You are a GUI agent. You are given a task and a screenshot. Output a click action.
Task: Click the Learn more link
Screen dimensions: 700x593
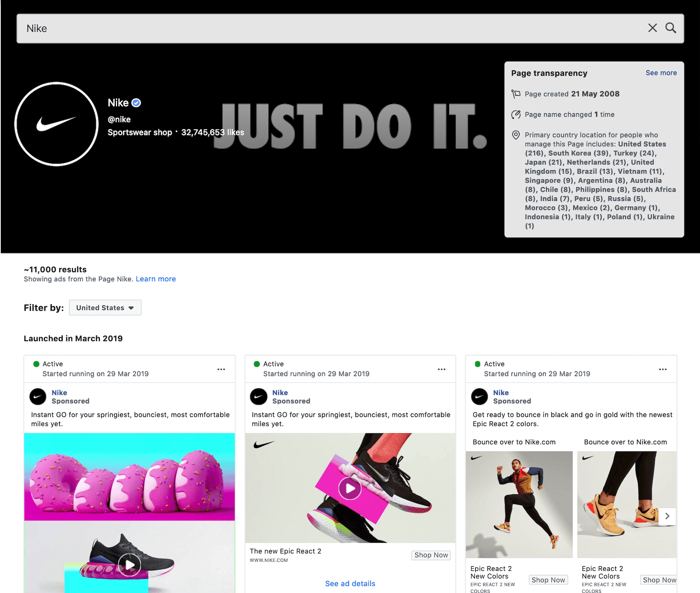coord(156,279)
